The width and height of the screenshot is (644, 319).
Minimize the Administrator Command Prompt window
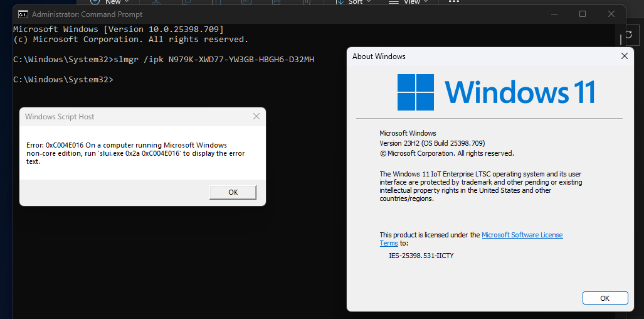[x=556, y=14]
